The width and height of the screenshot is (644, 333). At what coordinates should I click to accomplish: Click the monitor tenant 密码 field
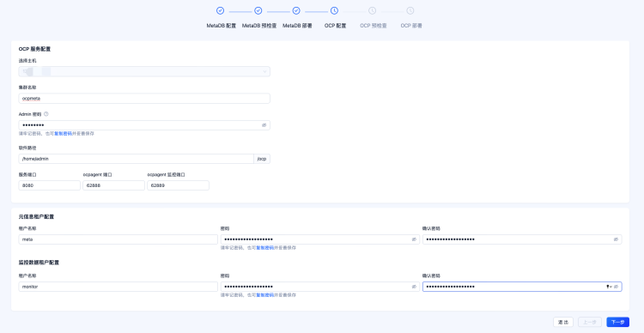click(x=320, y=287)
